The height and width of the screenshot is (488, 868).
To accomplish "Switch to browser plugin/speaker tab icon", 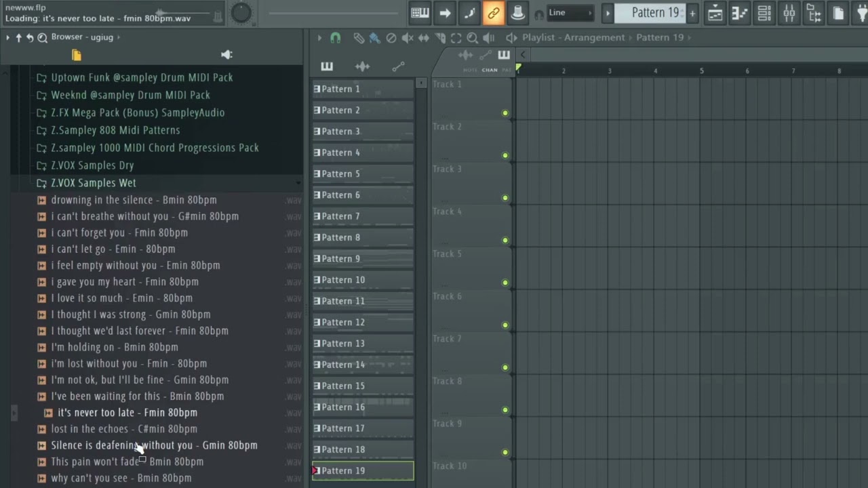I will [227, 55].
